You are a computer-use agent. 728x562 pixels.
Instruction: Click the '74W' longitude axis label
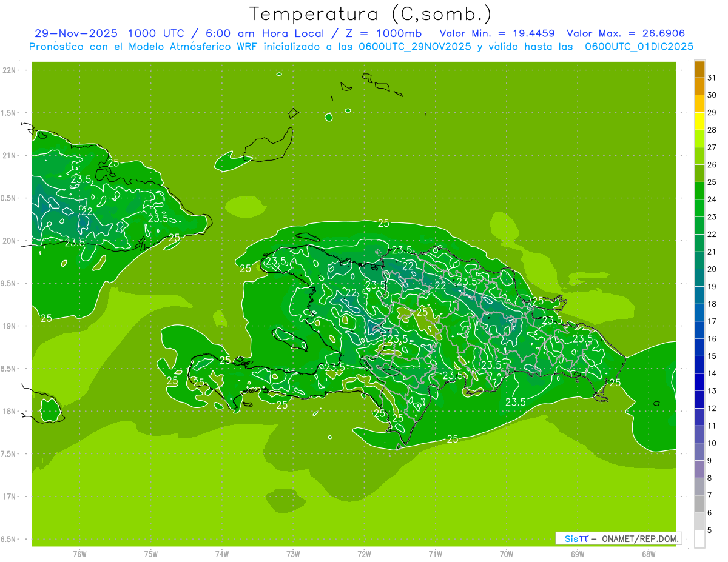click(x=222, y=554)
